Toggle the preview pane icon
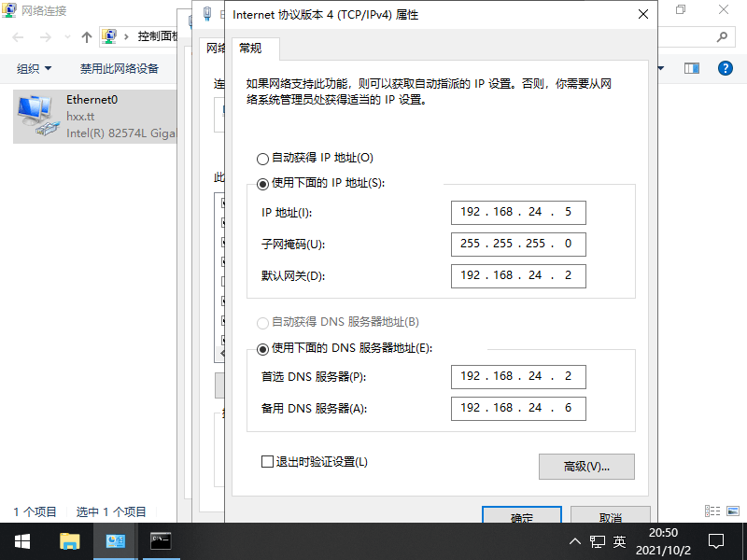Screen dimensions: 747x560 tap(692, 68)
